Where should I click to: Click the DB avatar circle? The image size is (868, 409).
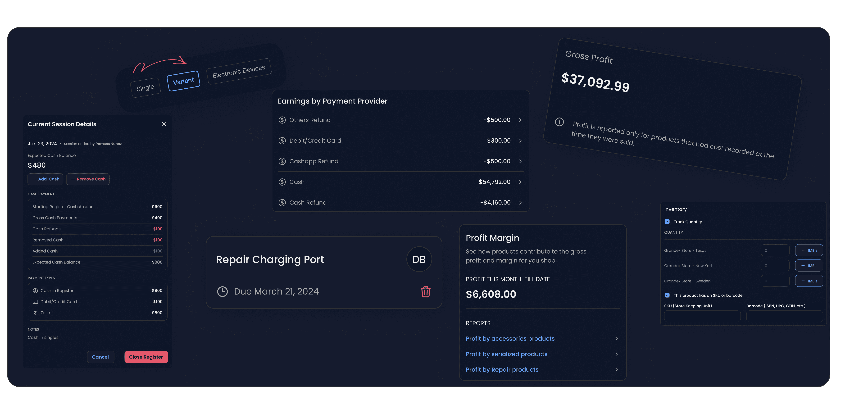pos(419,259)
